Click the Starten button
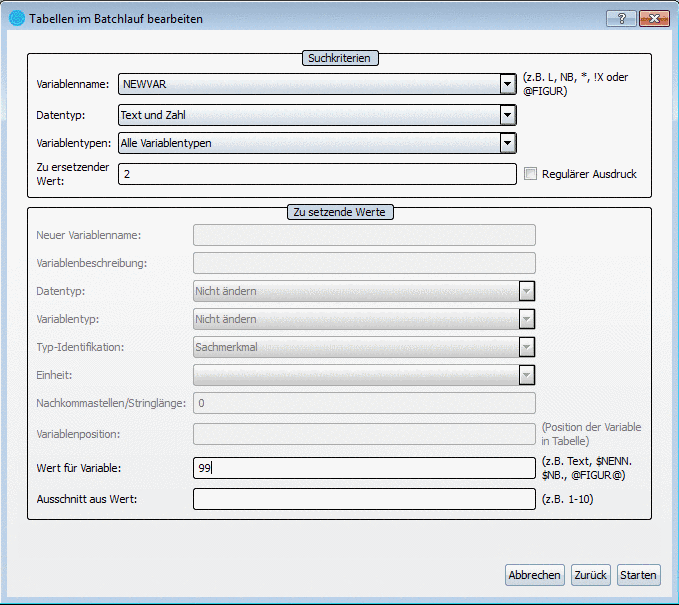679x605 pixels. 638,575
